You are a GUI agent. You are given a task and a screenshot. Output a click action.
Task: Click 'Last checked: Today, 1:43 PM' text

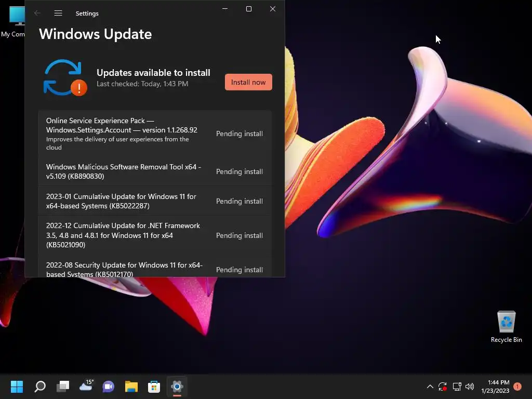tap(142, 84)
